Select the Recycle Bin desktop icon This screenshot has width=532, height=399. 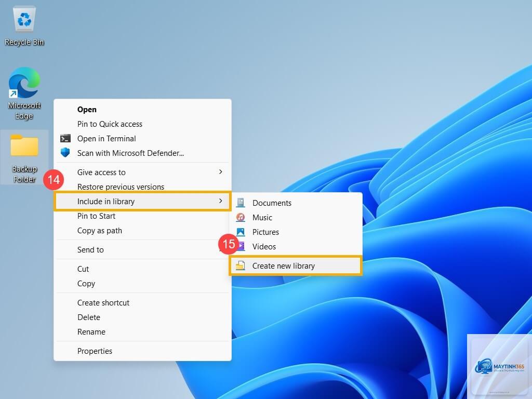click(x=24, y=26)
